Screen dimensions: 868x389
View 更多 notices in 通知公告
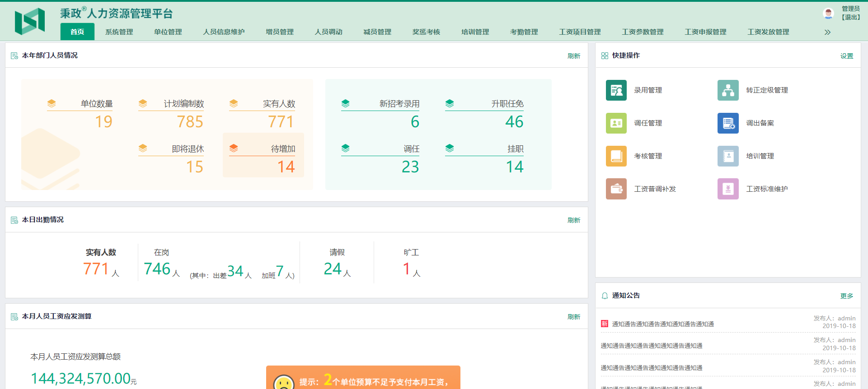(x=846, y=296)
